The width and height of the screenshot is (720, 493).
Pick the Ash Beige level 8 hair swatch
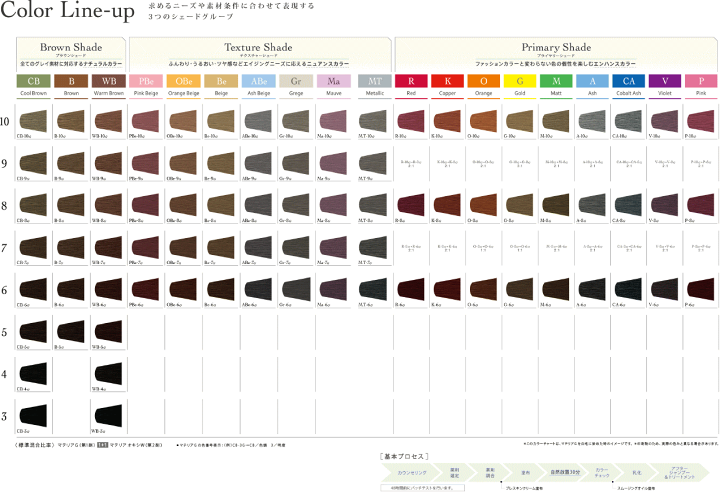click(x=258, y=204)
